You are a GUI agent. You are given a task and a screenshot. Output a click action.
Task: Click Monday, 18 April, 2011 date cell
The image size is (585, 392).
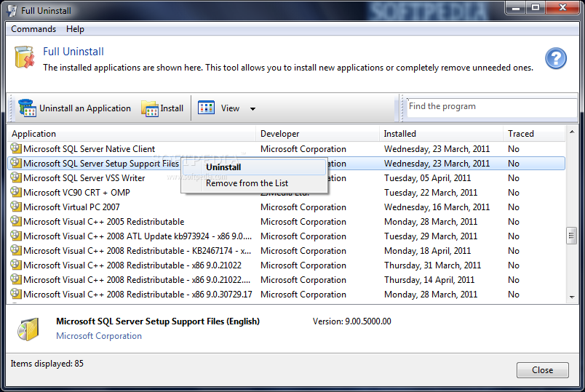[x=428, y=251]
